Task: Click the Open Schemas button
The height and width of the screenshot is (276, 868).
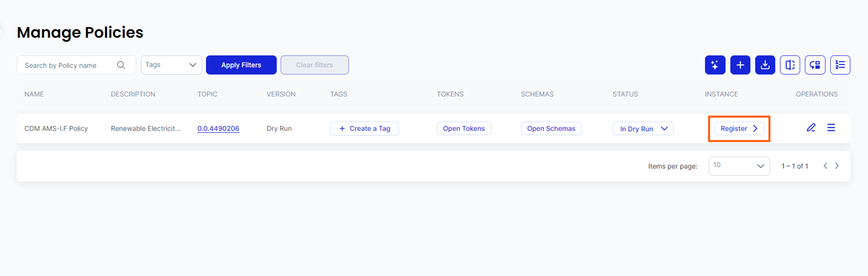Action: point(551,128)
